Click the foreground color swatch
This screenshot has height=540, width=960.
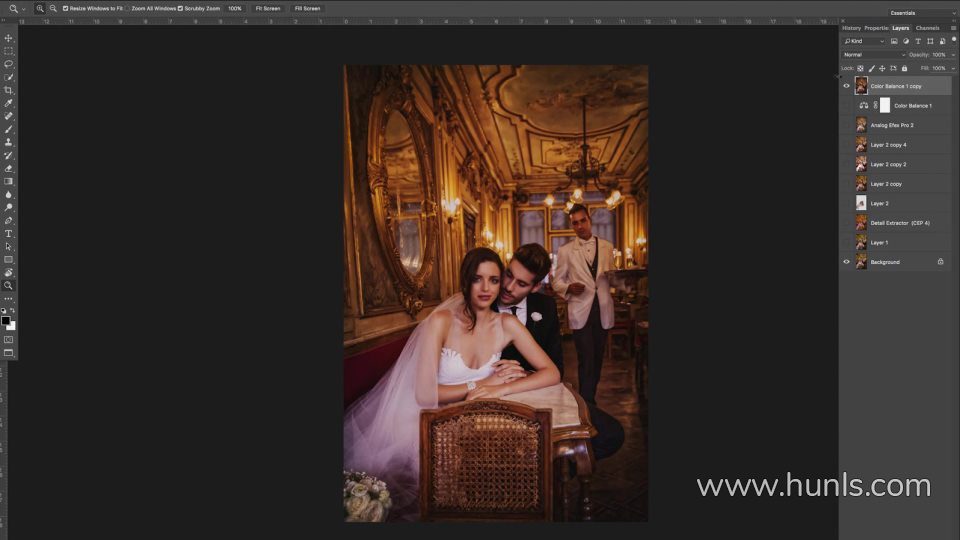pos(6,320)
